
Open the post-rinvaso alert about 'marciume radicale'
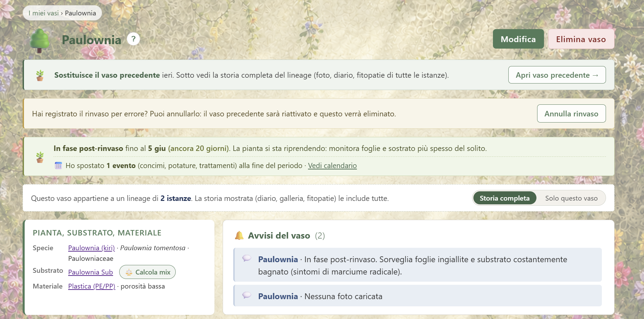[418, 265]
